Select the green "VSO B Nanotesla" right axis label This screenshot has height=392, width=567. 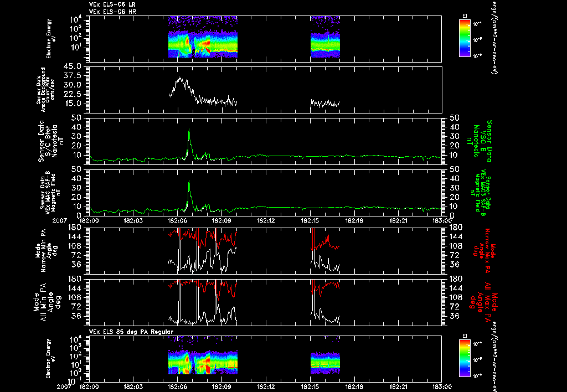tap(480, 141)
